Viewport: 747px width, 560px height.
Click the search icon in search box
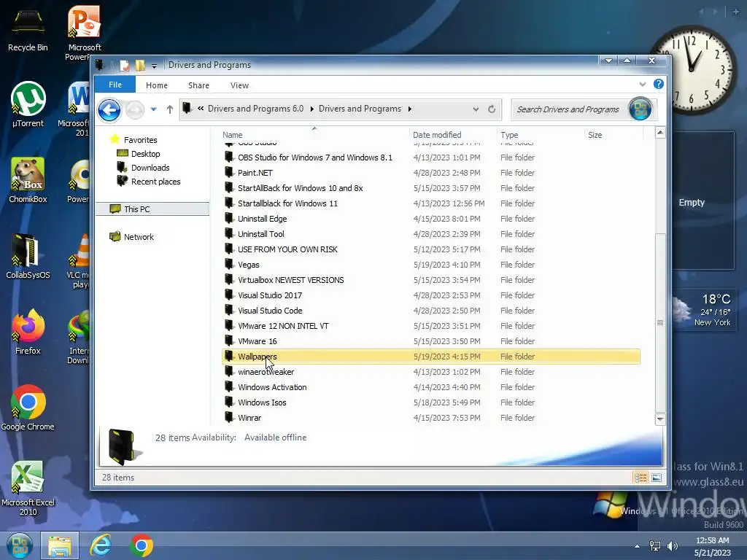click(x=640, y=109)
